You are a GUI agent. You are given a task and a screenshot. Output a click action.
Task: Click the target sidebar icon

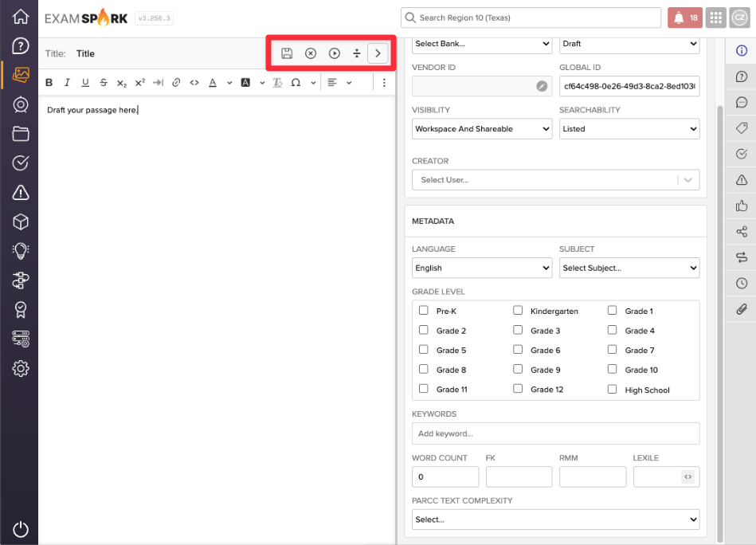[x=20, y=104]
